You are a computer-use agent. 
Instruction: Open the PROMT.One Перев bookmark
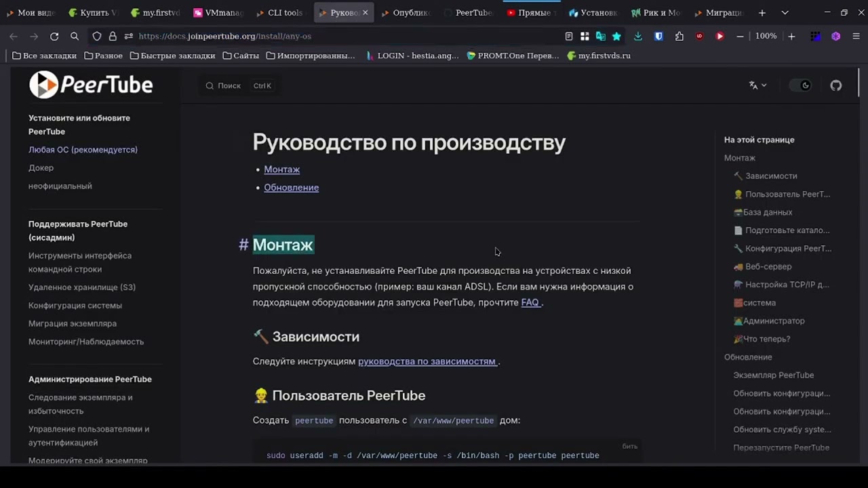(513, 56)
